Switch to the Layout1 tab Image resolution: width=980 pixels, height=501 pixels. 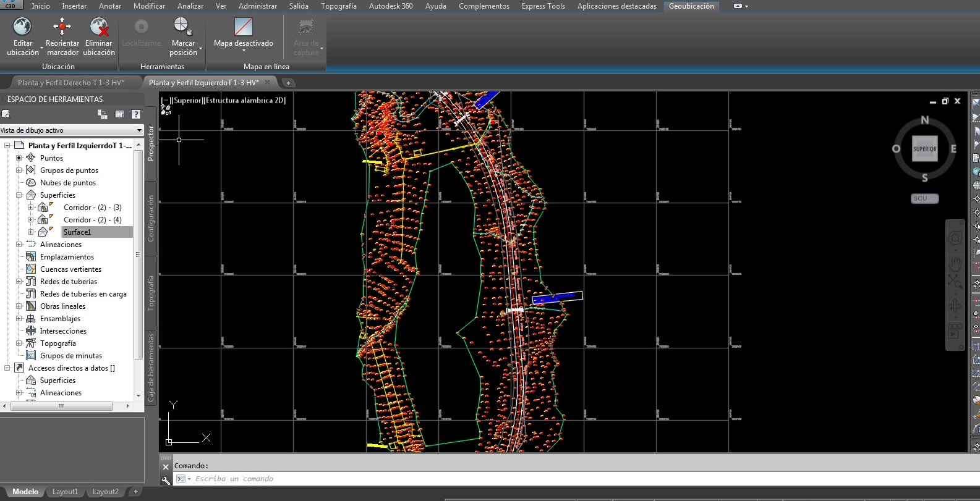click(x=65, y=492)
